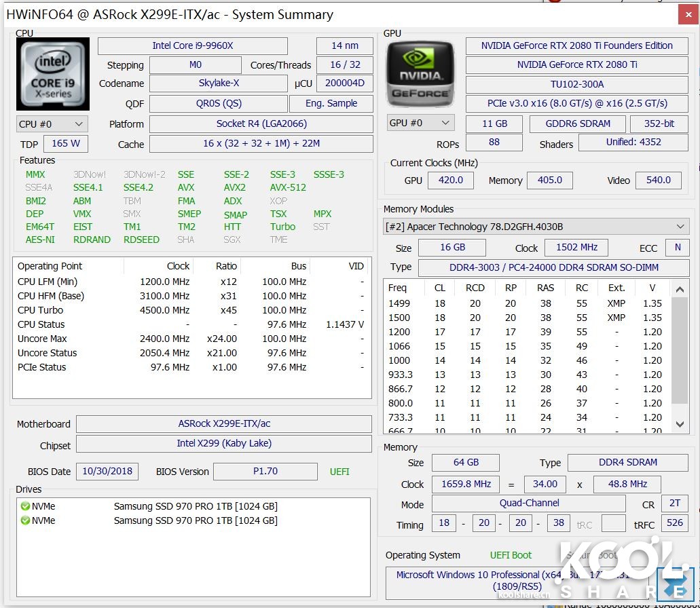Select the Intel Core i9-9960X name field
Viewport: 700px width, 608px height.
[192, 46]
